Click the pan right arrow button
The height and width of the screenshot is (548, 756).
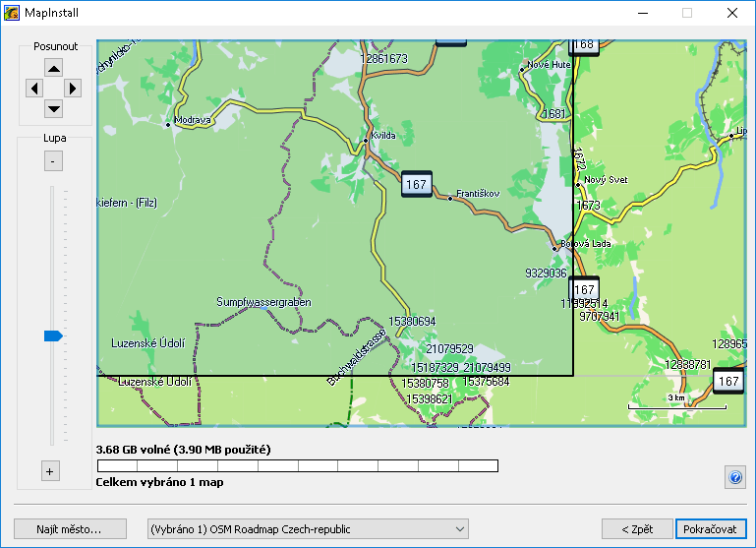pyautogui.click(x=72, y=88)
